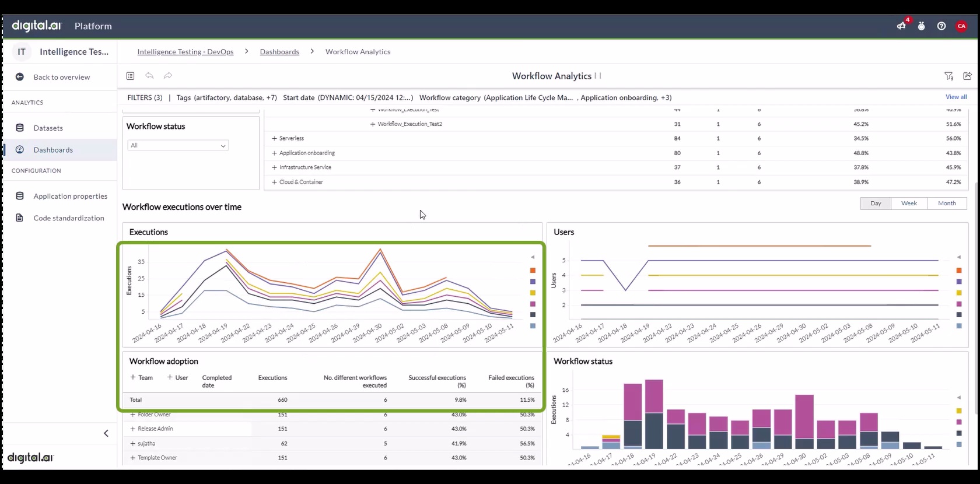Switch time grouping to Week
980x484 pixels.
909,204
